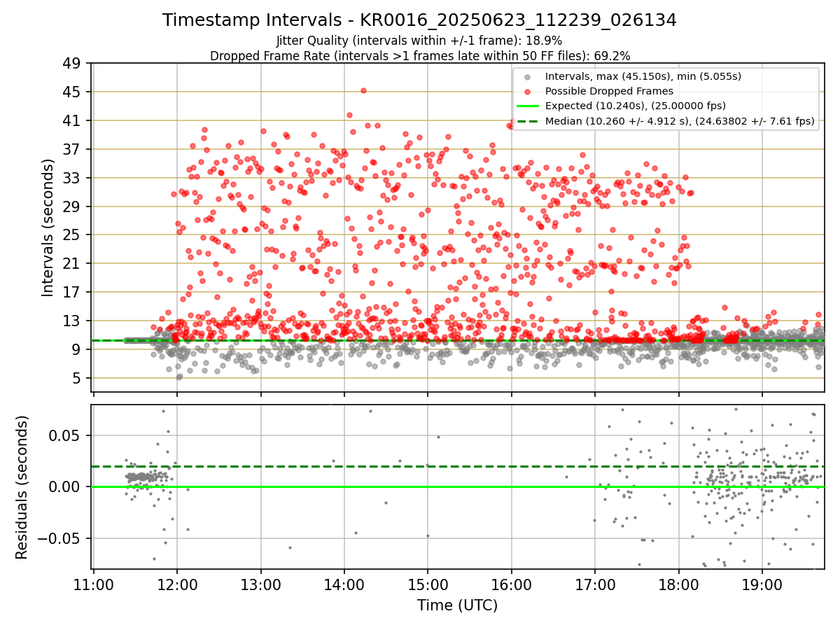This screenshot has height=630, width=840.
Task: Click the solid green line sample in the legend
Action: pyautogui.click(x=527, y=106)
